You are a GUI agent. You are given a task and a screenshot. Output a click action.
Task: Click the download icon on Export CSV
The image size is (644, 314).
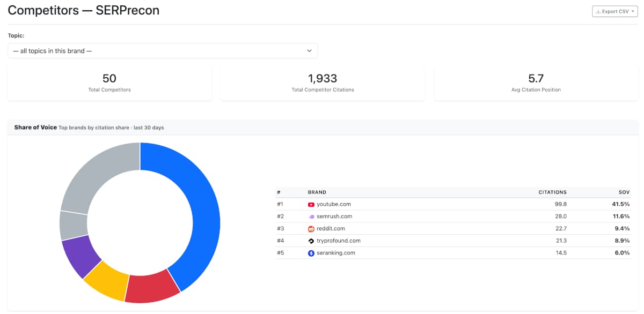(598, 11)
